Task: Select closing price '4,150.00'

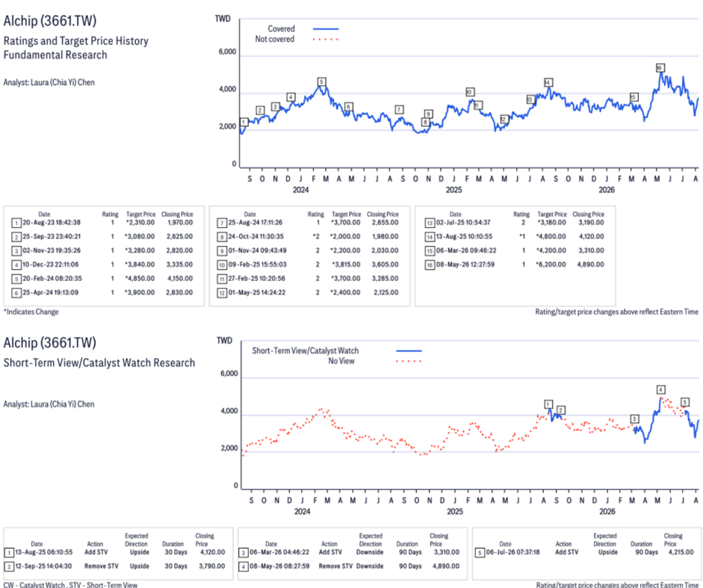Action: click(180, 279)
